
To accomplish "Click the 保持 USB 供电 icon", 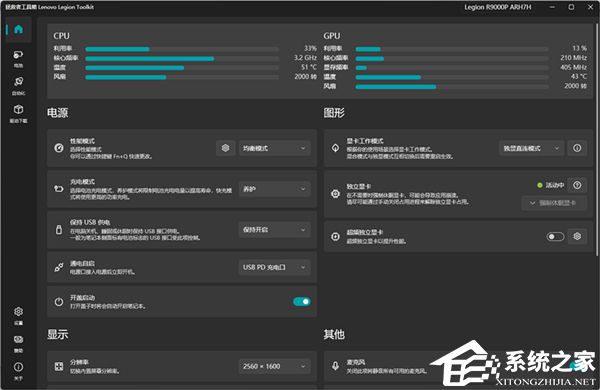I will (59, 230).
